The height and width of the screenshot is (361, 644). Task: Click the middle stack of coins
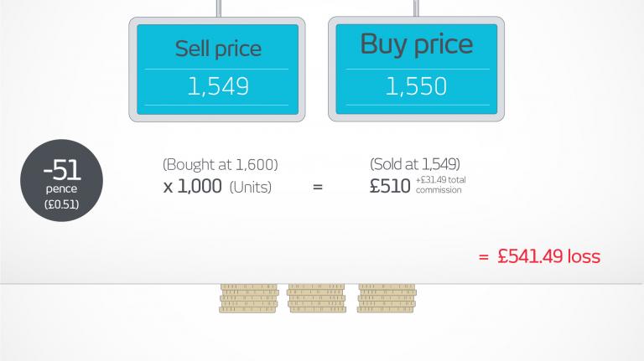(x=316, y=298)
